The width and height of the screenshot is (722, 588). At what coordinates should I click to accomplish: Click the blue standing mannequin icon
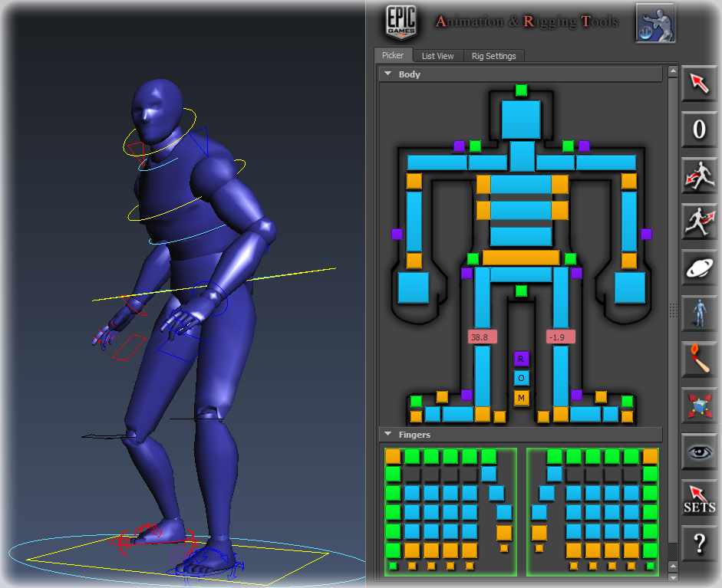coord(699,314)
